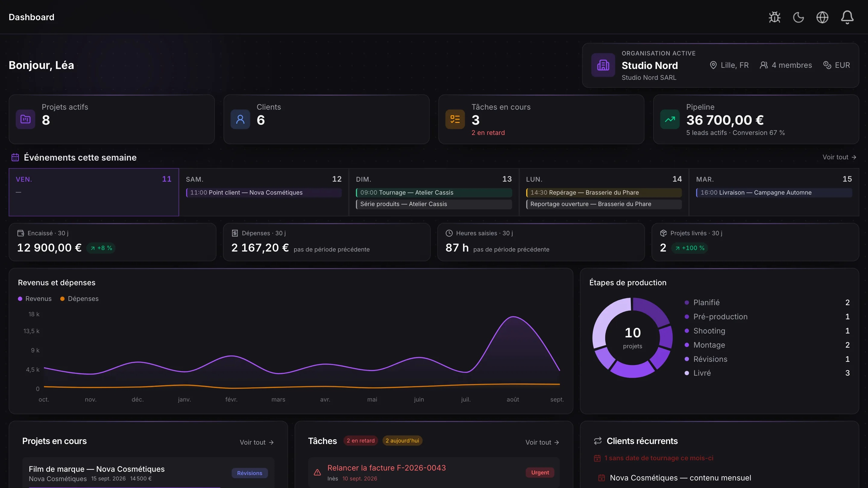Open Voir tout for Projets en cours
Viewport: 868px width, 488px height.
[x=257, y=443]
